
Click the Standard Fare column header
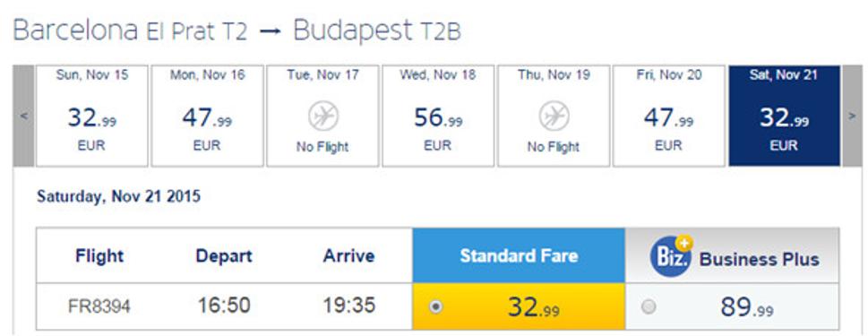coord(519,255)
